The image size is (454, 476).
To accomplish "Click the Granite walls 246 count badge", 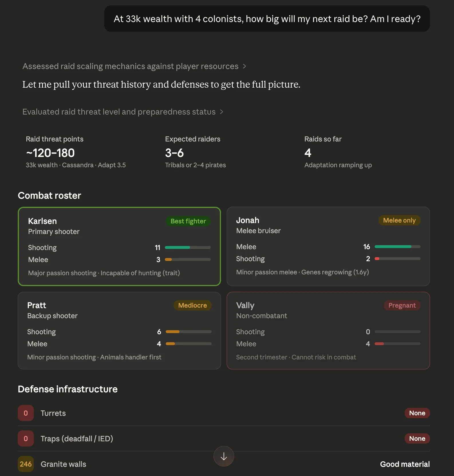I will pyautogui.click(x=26, y=464).
